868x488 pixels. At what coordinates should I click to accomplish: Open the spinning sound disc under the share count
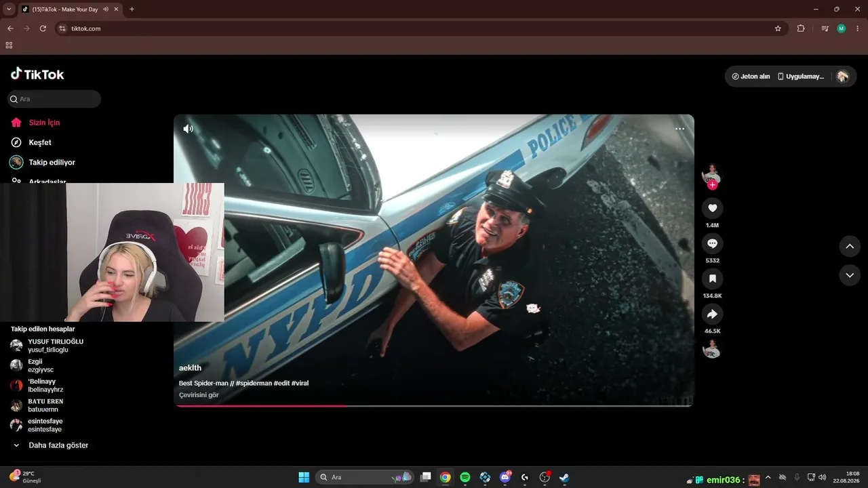(711, 348)
